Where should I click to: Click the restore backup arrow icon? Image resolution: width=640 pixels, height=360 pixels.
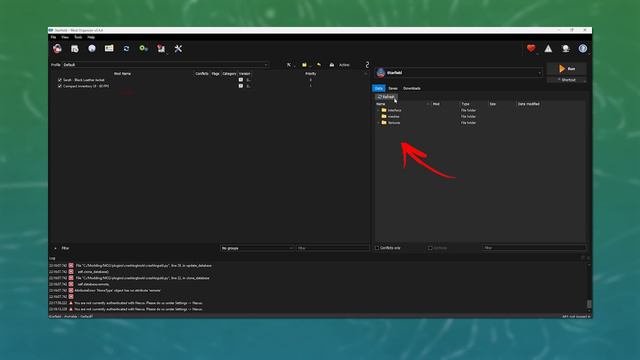point(319,64)
